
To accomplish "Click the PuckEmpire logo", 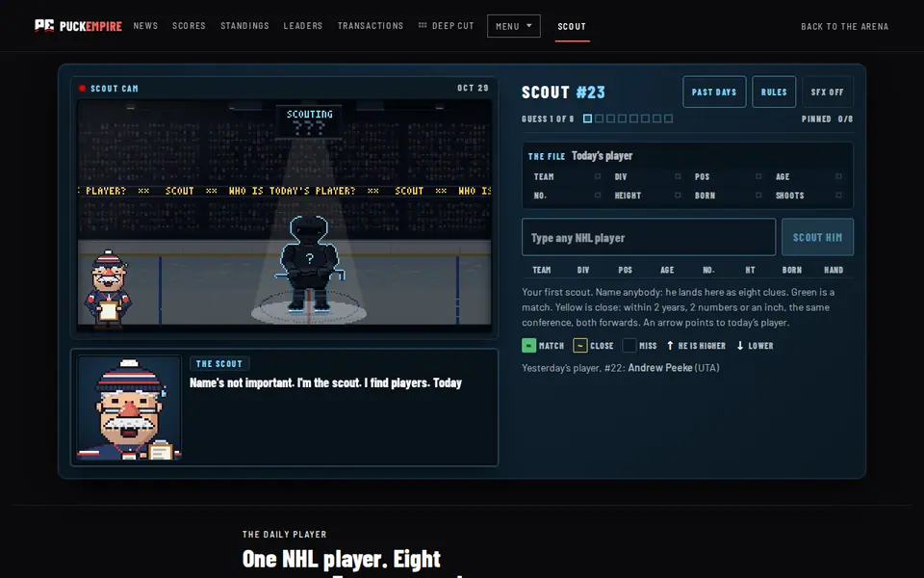I will click(78, 26).
